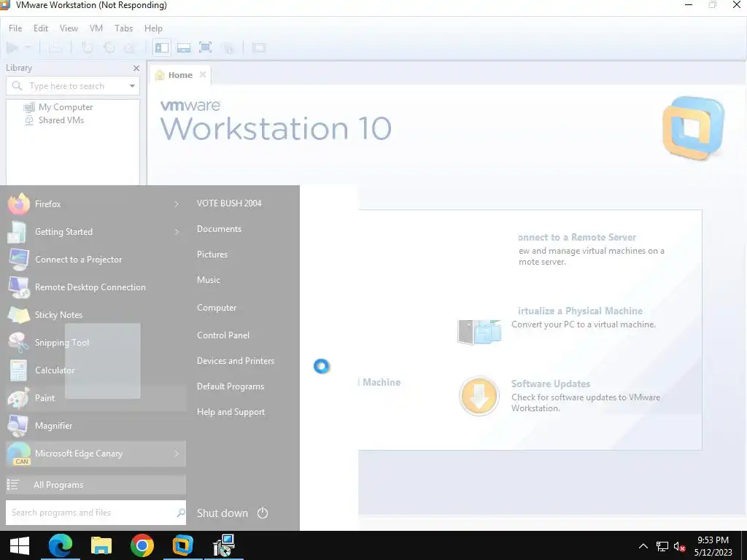The height and width of the screenshot is (560, 747).
Task: Click the Virtualize a Physical Machine icon
Action: [479, 332]
